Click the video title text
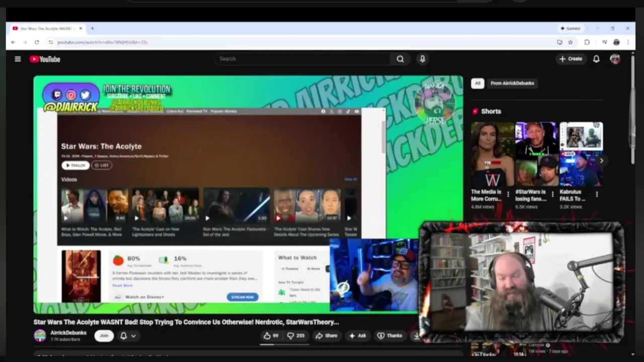The height and width of the screenshot is (362, 644). tap(186, 322)
